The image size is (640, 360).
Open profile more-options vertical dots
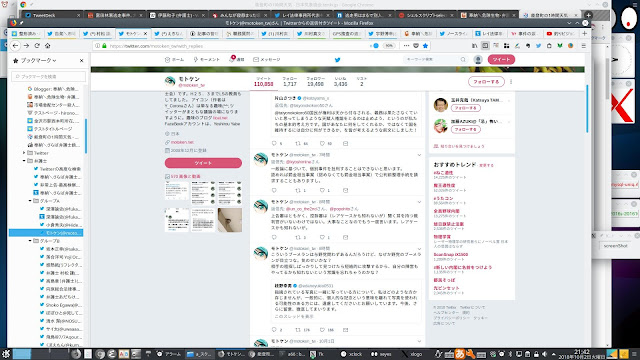click(x=511, y=82)
